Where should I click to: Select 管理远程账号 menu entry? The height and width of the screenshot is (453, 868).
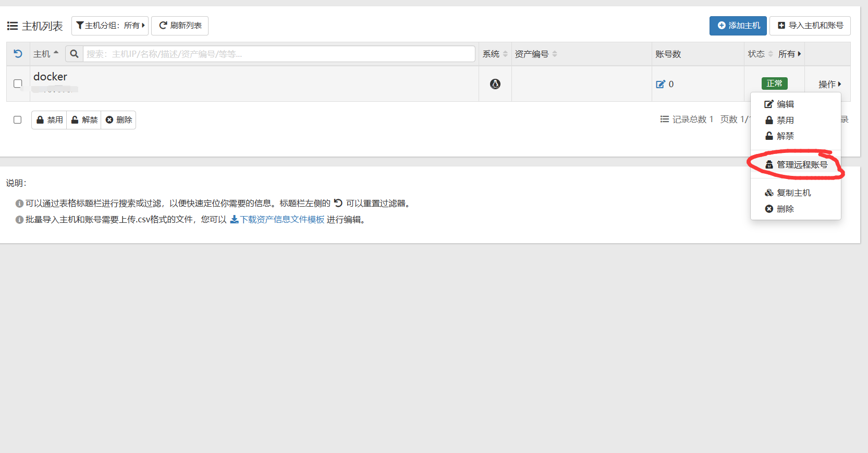click(796, 164)
